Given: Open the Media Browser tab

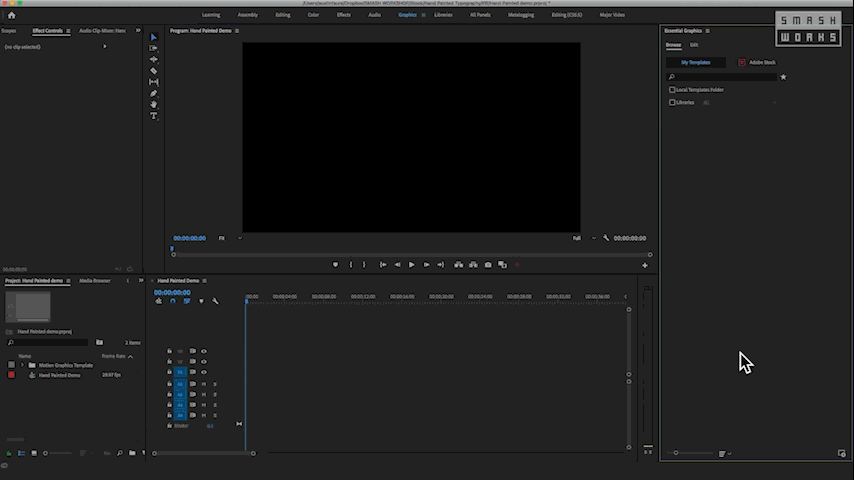Looking at the screenshot, I should (x=95, y=281).
